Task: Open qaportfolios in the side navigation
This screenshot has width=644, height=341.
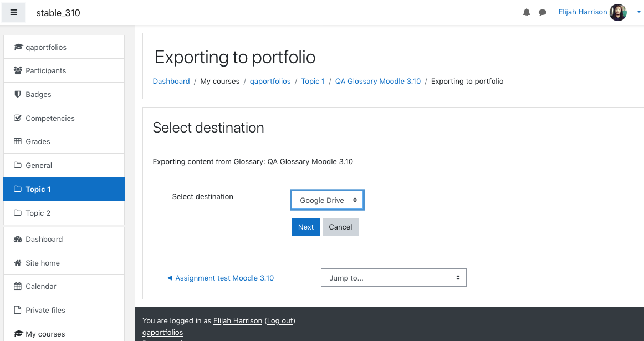Action: [64, 47]
